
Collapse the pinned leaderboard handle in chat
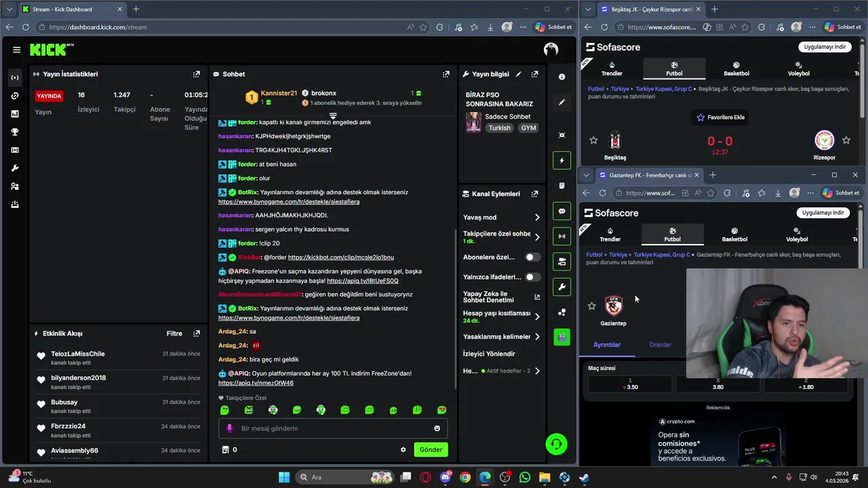coord(333,116)
